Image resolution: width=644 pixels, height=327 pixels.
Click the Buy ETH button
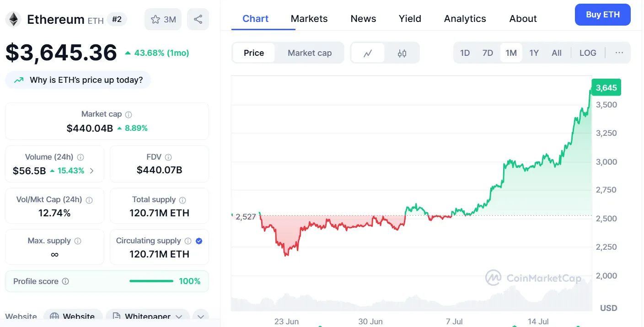[602, 15]
